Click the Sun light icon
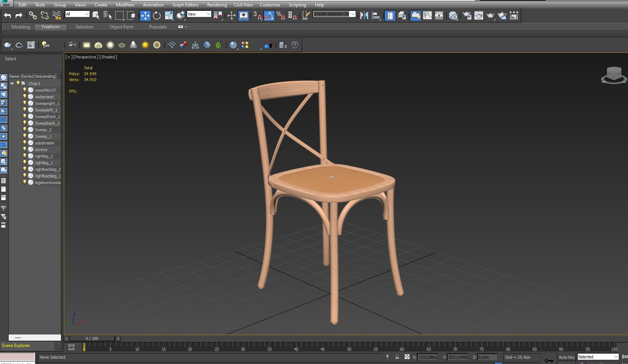This screenshot has width=628, height=364. 145,45
